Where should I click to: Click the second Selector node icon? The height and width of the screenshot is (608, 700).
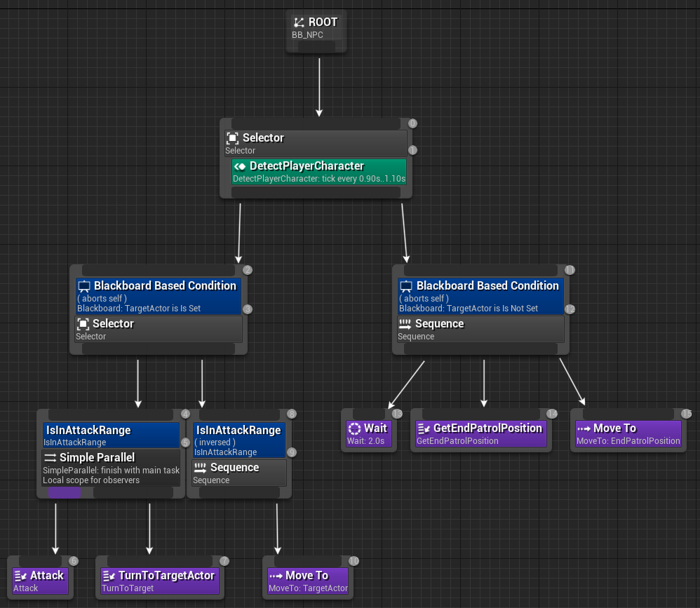[83, 324]
